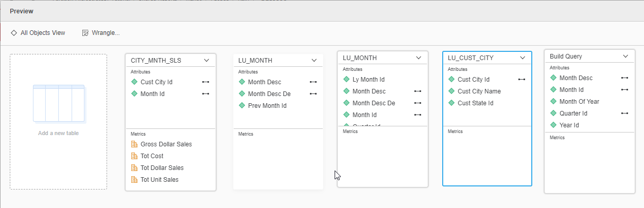
Task: Click the Cust City Name attribute diamond icon
Action: tap(451, 91)
